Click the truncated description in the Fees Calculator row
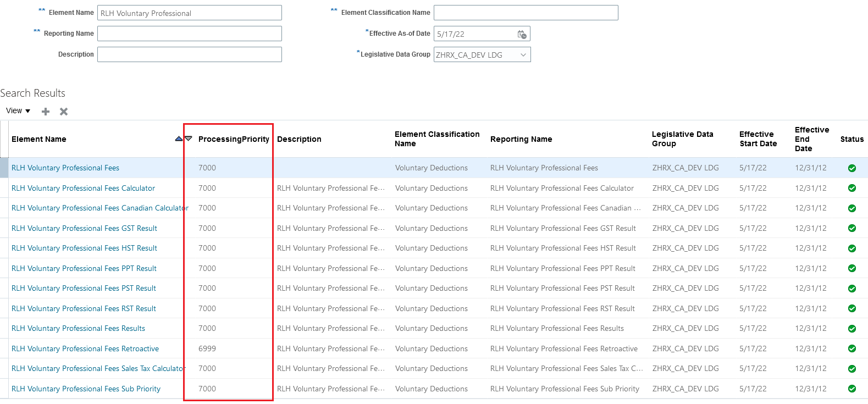 click(x=331, y=188)
